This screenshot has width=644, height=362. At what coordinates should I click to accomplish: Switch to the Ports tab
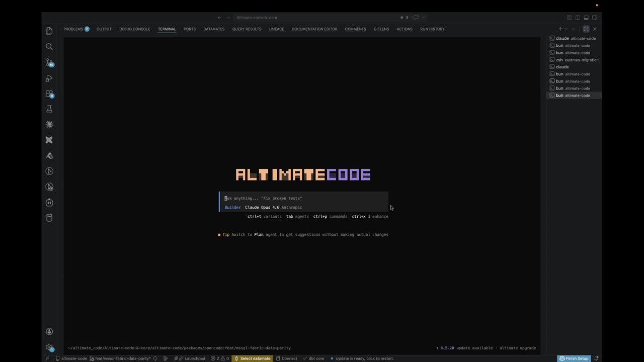[x=190, y=29]
